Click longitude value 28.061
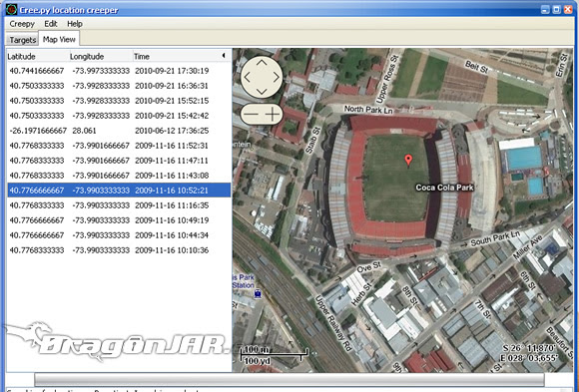Screen dimensions: 579x392 (x=84, y=131)
